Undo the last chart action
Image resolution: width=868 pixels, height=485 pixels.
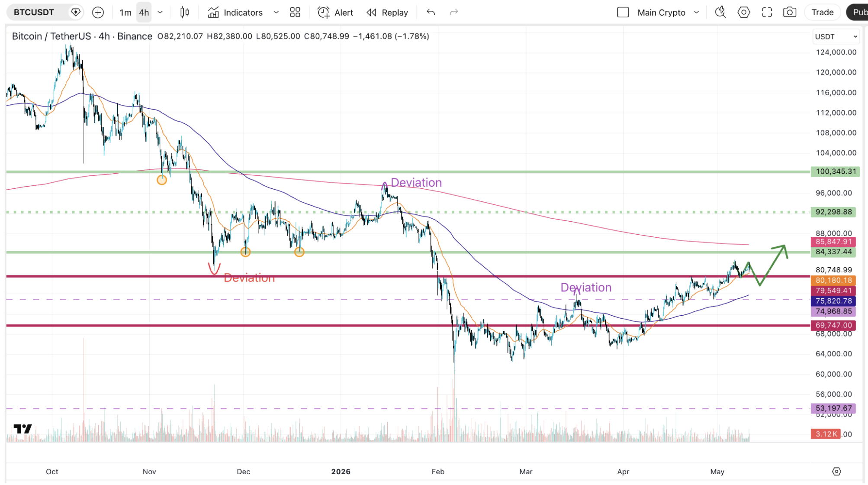tap(431, 13)
